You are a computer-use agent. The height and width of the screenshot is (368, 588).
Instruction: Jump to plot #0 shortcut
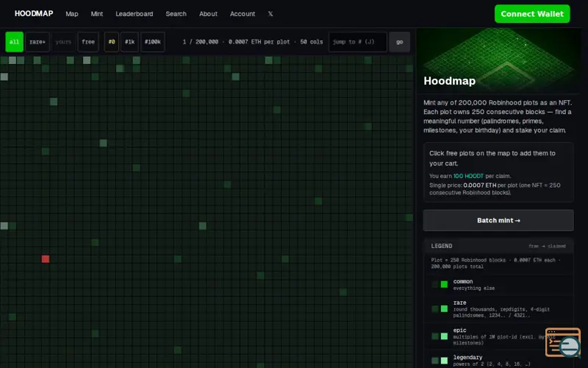[112, 42]
